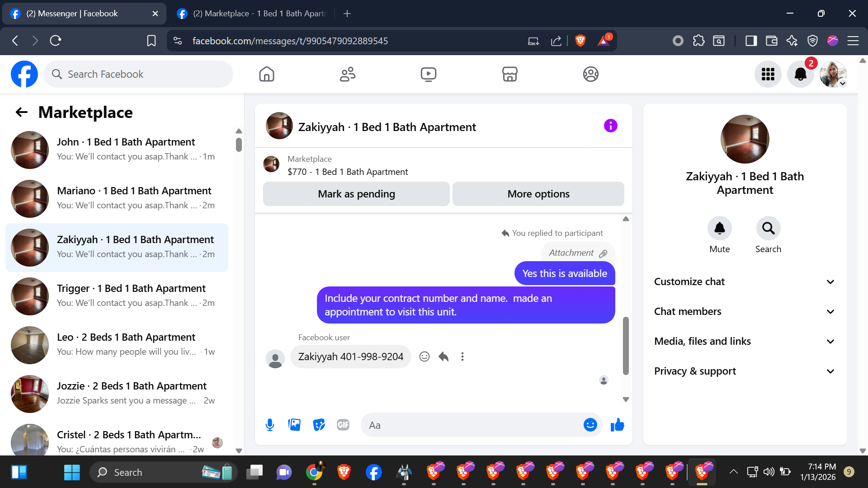Open the GIF picker
Image resolution: width=868 pixels, height=488 pixels.
click(343, 425)
